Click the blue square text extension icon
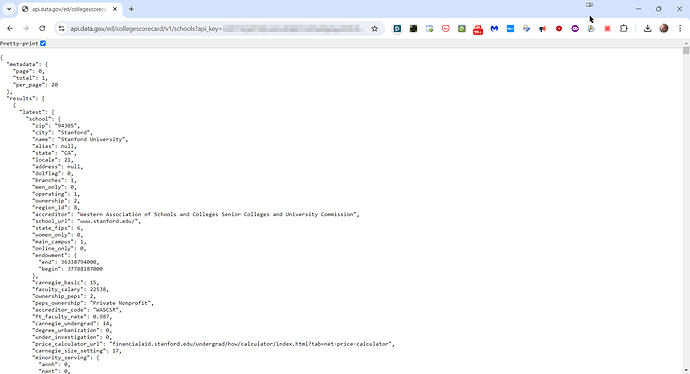 point(510,29)
